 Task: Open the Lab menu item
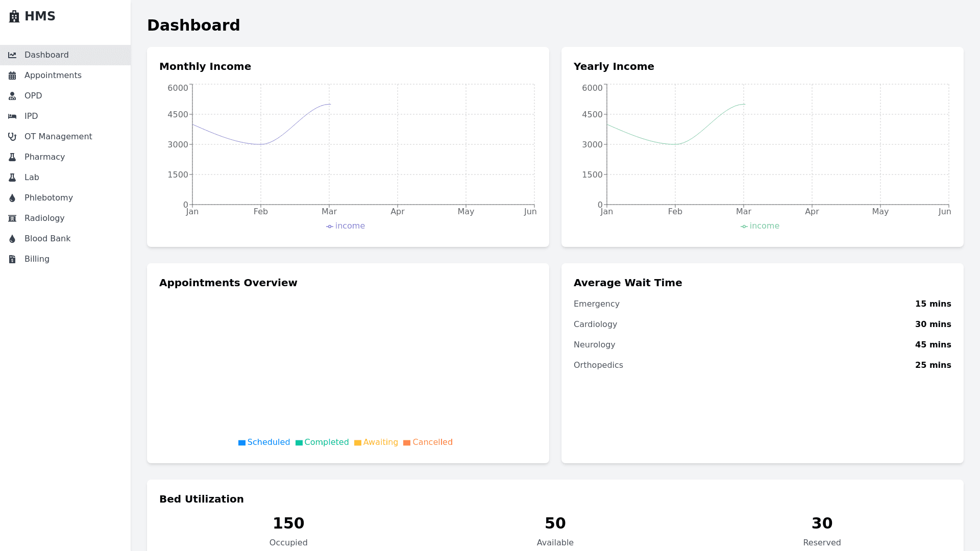[32, 178]
